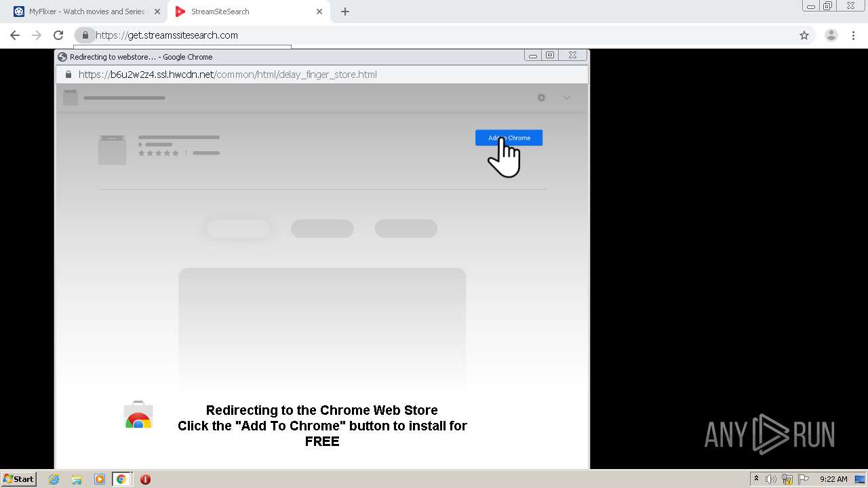Reload the current page
This screenshot has width=868, height=488.
[58, 35]
